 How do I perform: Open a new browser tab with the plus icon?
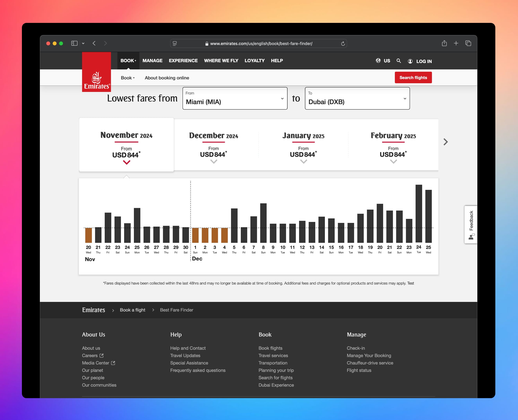click(x=456, y=43)
